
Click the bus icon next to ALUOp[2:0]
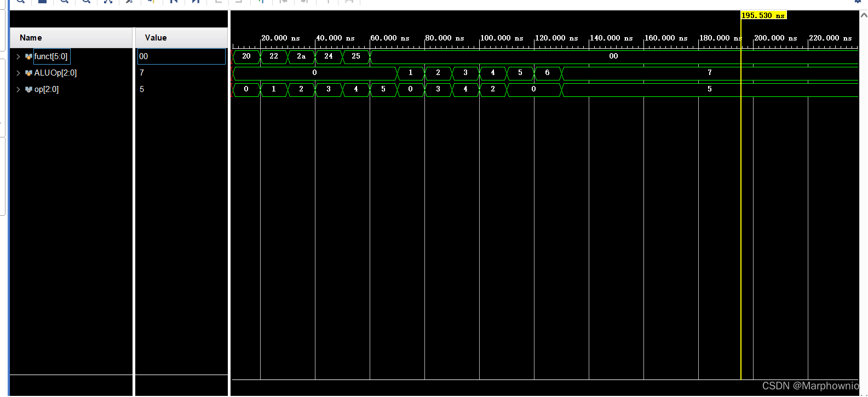pyautogui.click(x=28, y=73)
